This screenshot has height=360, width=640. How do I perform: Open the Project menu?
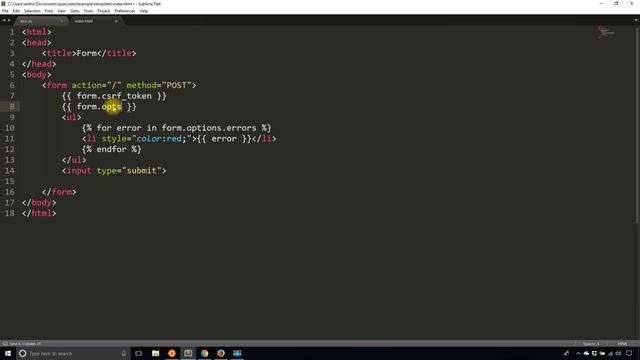[x=104, y=11]
